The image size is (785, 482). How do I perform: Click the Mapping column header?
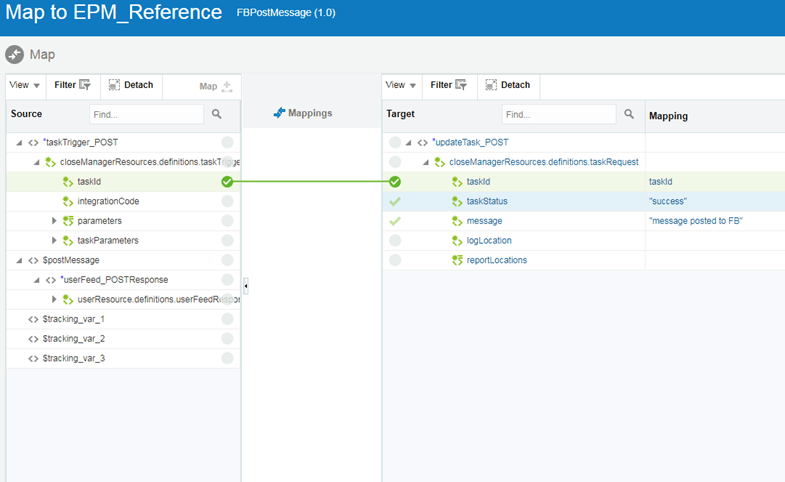pyautogui.click(x=668, y=116)
